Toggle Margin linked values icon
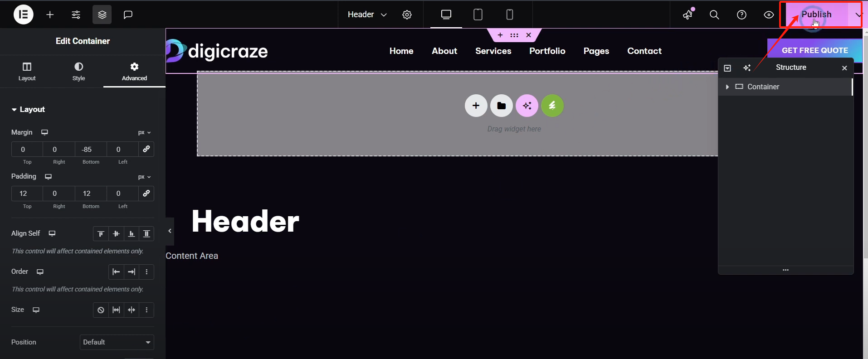The height and width of the screenshot is (359, 868). pyautogui.click(x=146, y=149)
